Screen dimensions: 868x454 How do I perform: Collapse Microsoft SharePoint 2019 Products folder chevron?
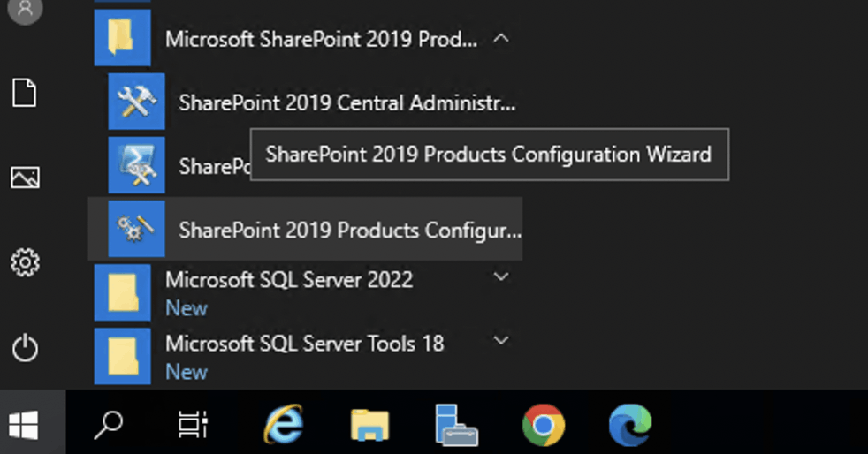pos(501,39)
